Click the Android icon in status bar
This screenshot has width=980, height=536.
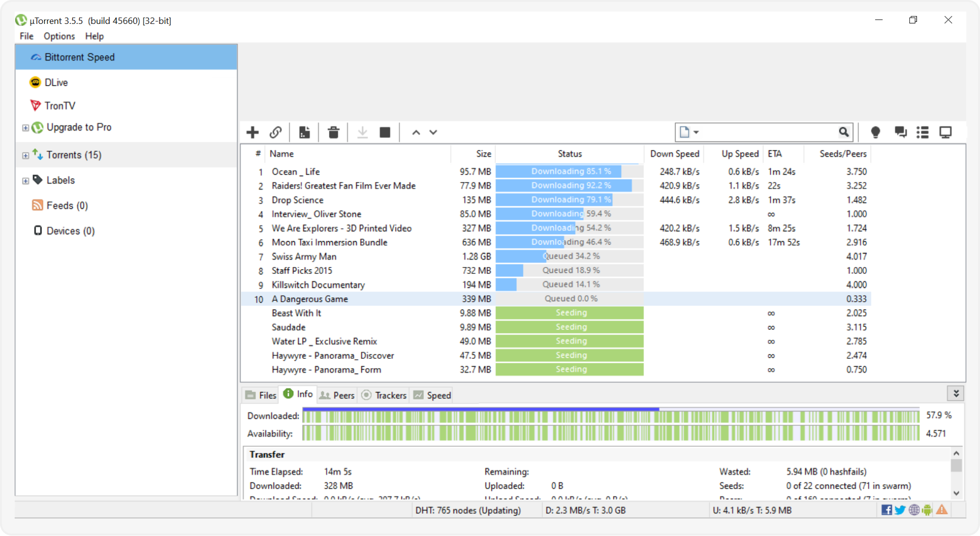click(927, 510)
